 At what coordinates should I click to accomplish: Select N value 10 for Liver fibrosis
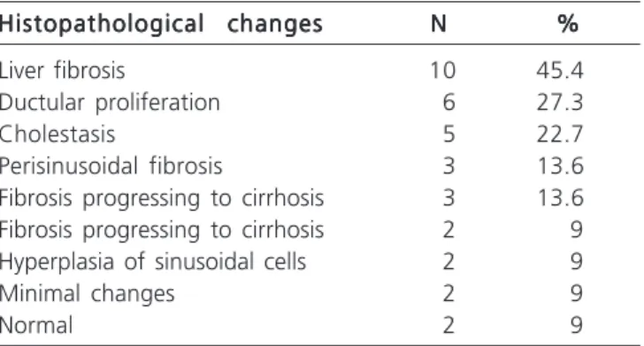click(442, 70)
